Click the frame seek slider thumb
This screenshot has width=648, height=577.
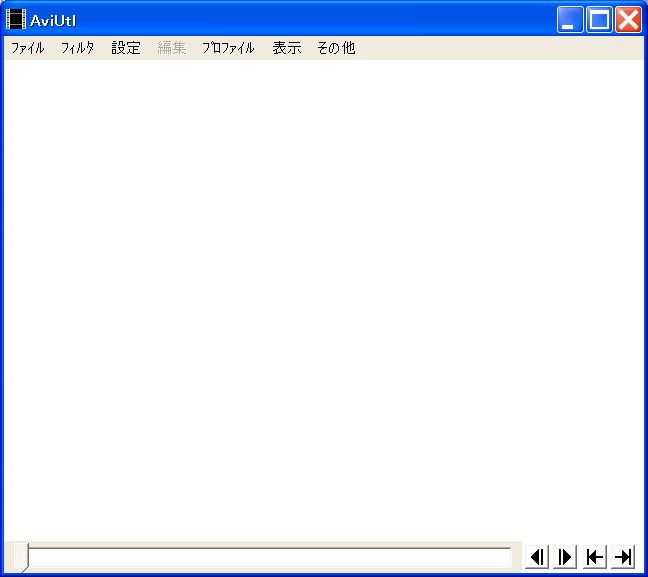click(x=21, y=557)
